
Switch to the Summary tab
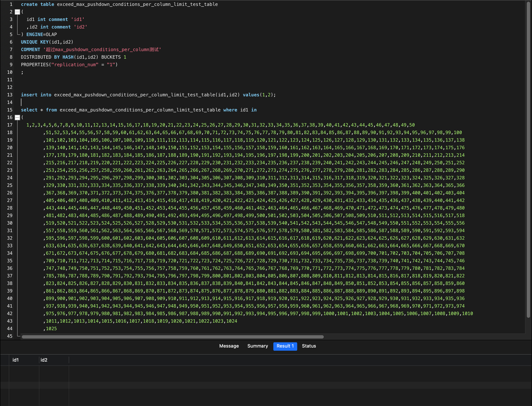(x=258, y=346)
